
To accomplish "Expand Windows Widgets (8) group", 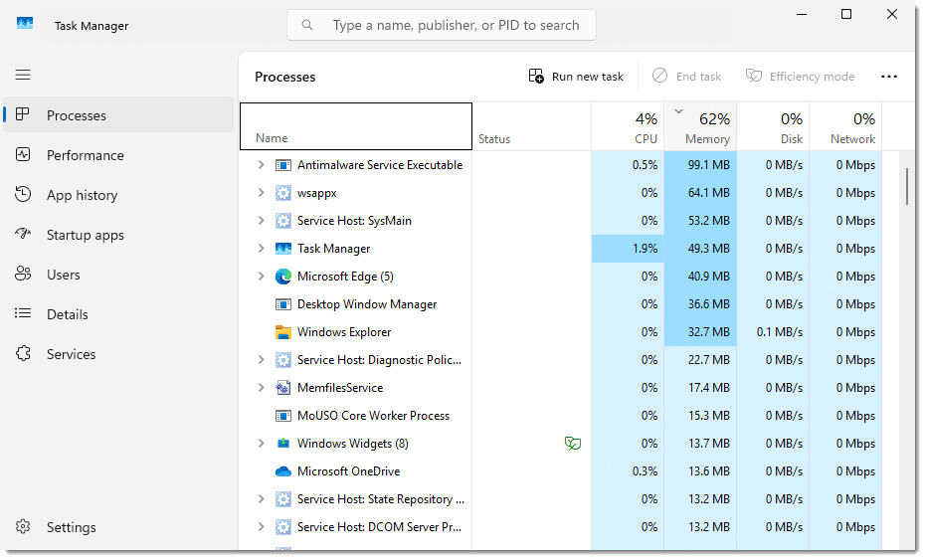I will tap(261, 443).
